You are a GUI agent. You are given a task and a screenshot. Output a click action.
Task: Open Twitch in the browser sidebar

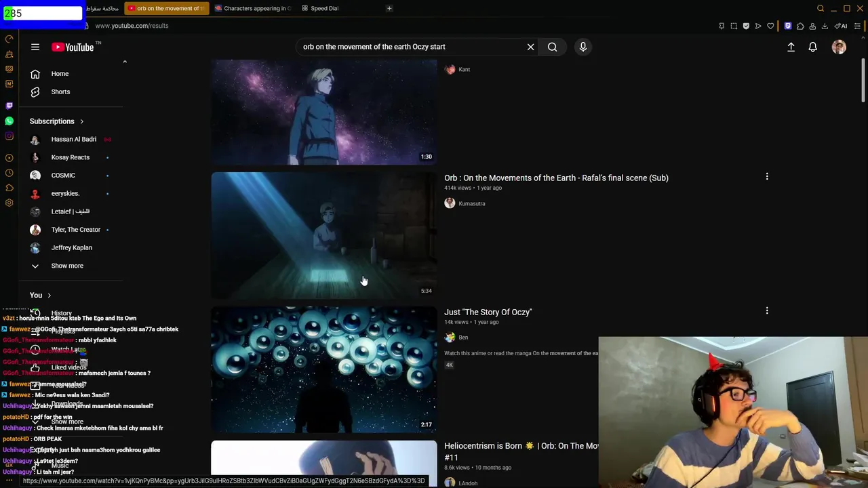click(x=9, y=106)
